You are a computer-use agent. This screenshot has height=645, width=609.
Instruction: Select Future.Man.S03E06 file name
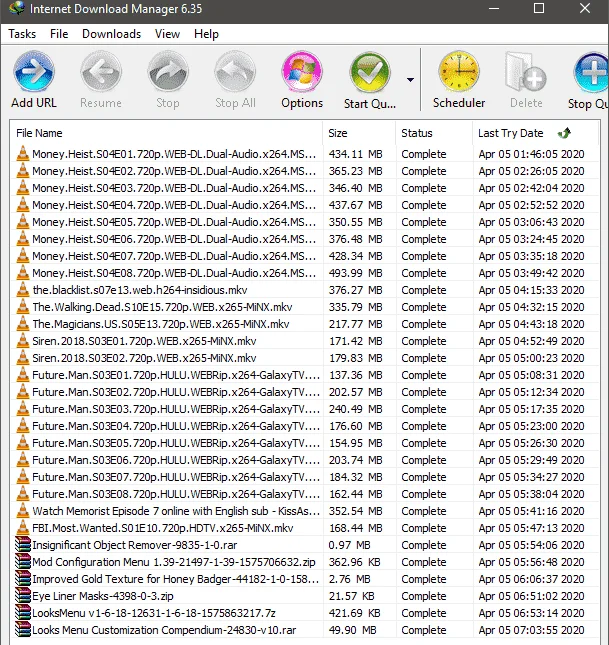tap(176, 460)
